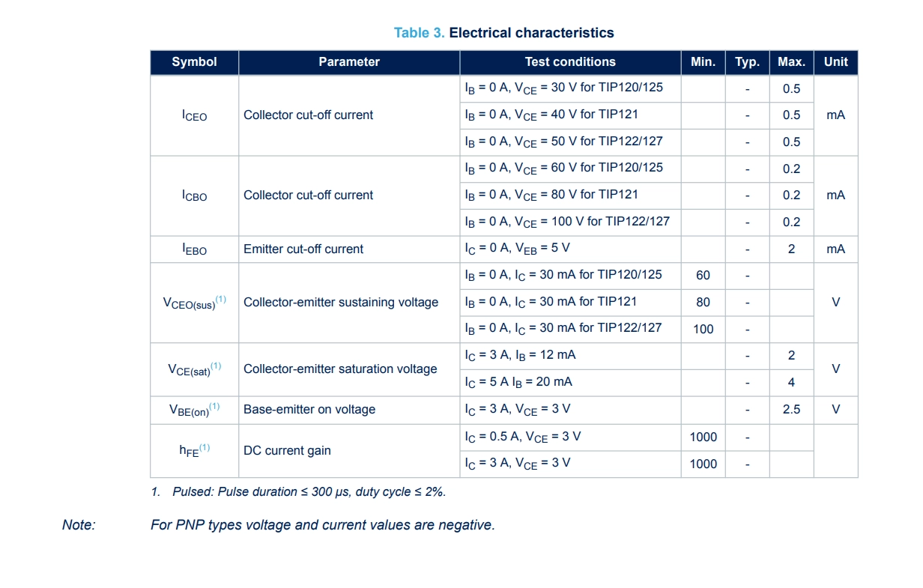Click the VBE(on) footnote superscript (1)
This screenshot has height=588, width=923.
(214, 407)
